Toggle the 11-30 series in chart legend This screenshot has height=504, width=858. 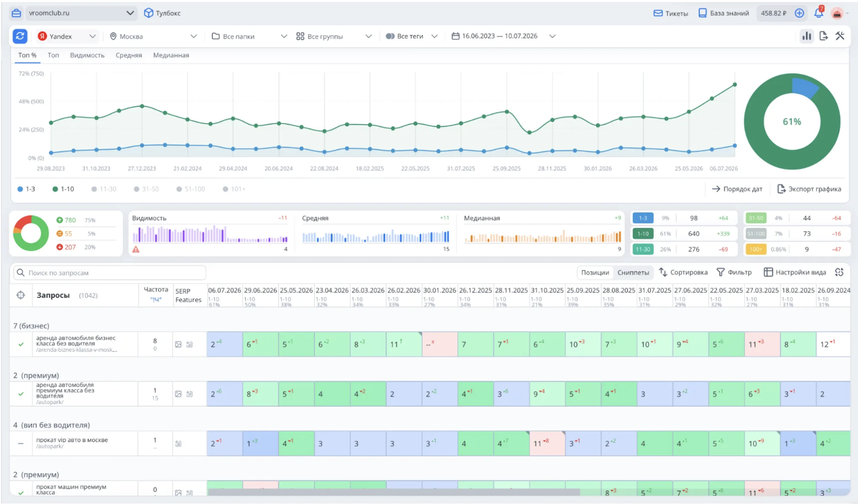tap(104, 189)
